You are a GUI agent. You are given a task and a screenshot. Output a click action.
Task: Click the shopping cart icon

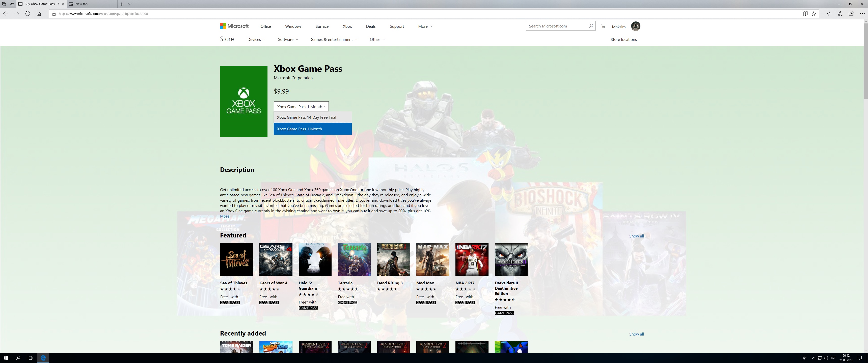click(x=603, y=26)
